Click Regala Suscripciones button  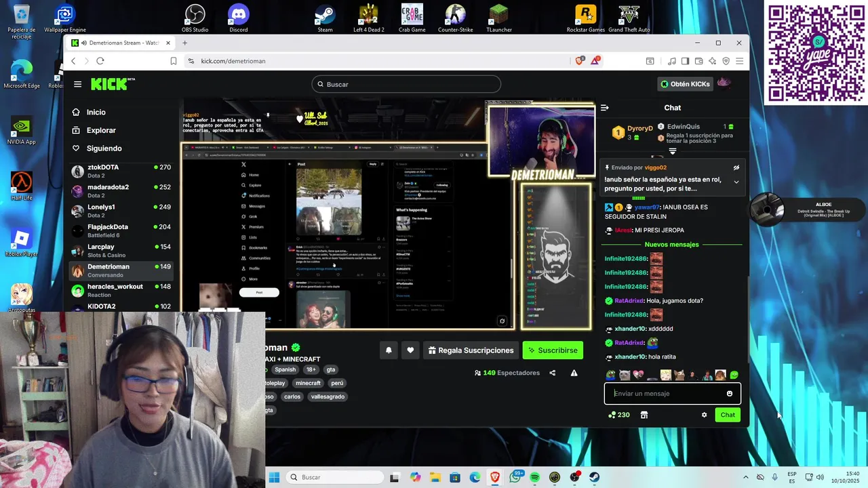[x=471, y=350]
